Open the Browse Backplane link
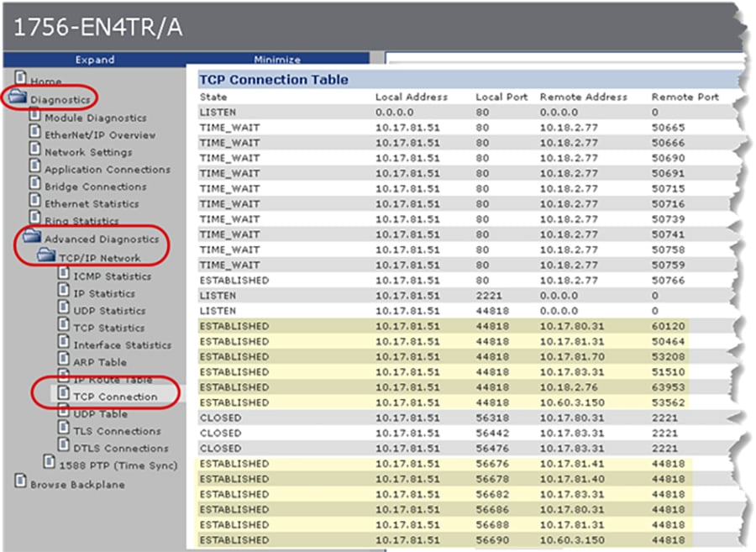756x552 pixels. [x=77, y=485]
